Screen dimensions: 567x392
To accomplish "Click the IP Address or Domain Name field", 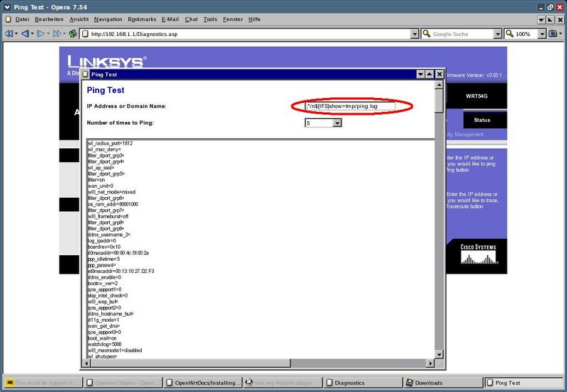I will tap(350, 106).
